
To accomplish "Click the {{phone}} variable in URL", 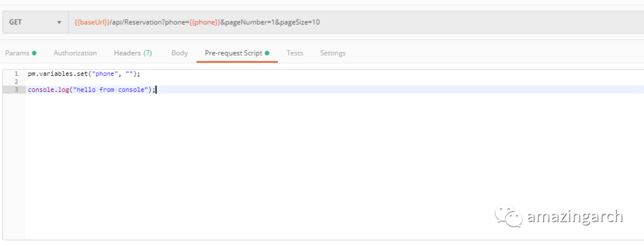I will pos(205,22).
